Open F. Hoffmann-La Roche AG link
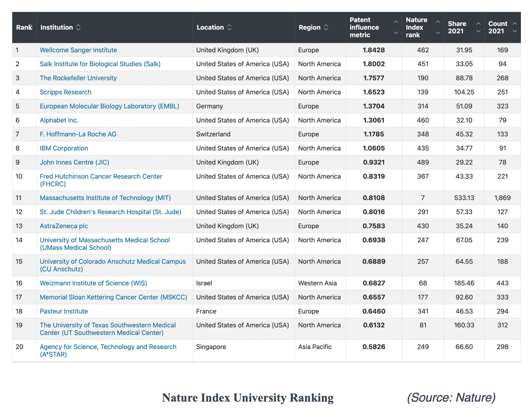Screen dimensions: 532x418 [x=78, y=134]
